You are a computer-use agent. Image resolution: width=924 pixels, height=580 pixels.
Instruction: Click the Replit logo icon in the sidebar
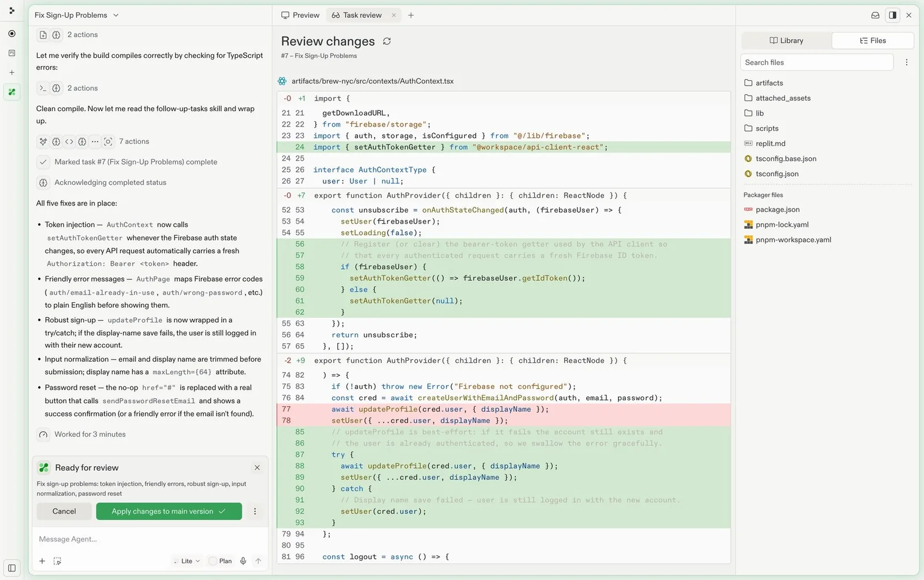pyautogui.click(x=12, y=10)
